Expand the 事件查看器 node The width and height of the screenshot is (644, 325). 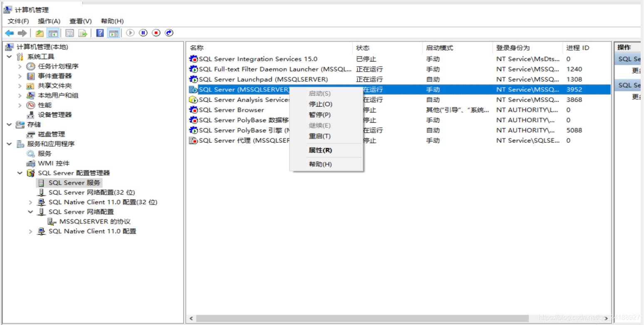click(x=20, y=76)
